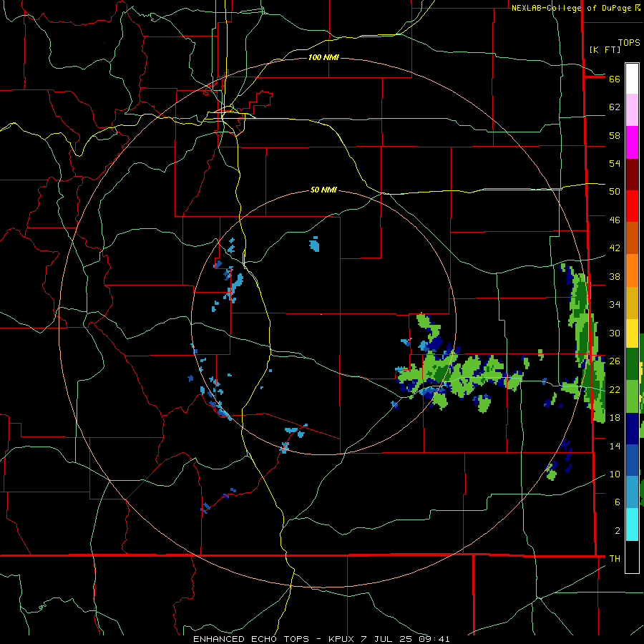Click the black threshold legend swatch

coord(632,557)
